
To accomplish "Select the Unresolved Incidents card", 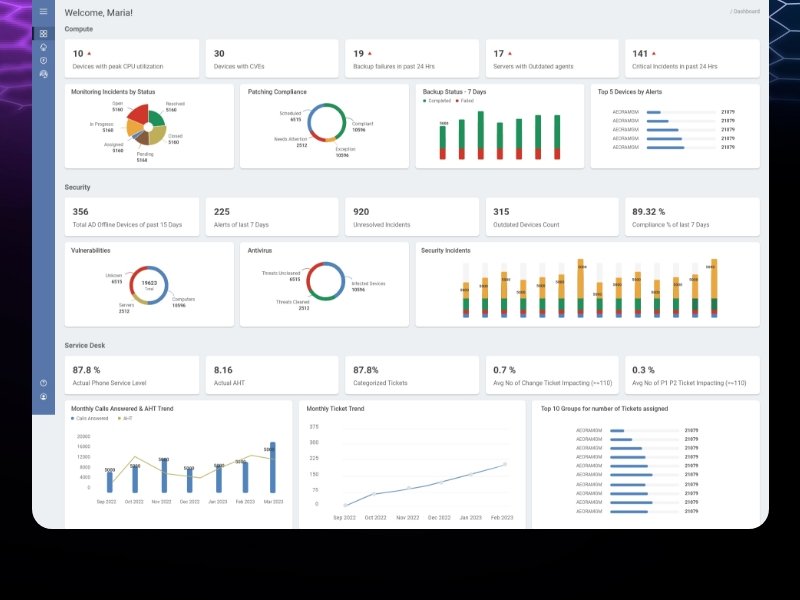I will tap(412, 216).
